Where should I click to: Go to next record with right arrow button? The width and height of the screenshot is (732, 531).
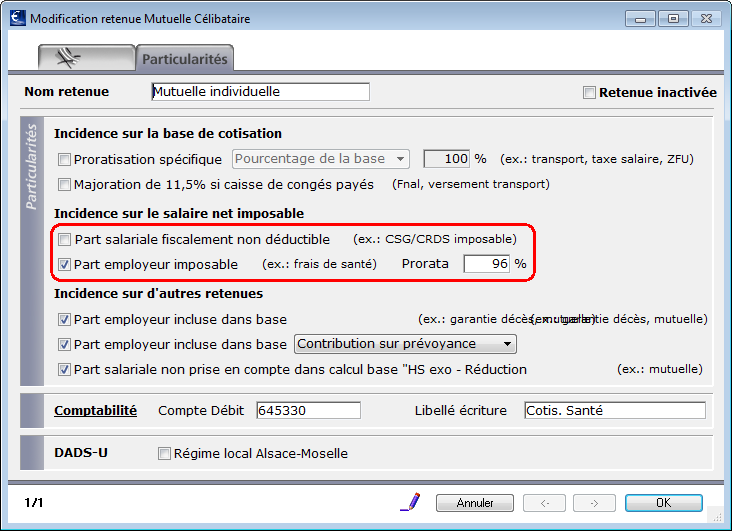[594, 503]
